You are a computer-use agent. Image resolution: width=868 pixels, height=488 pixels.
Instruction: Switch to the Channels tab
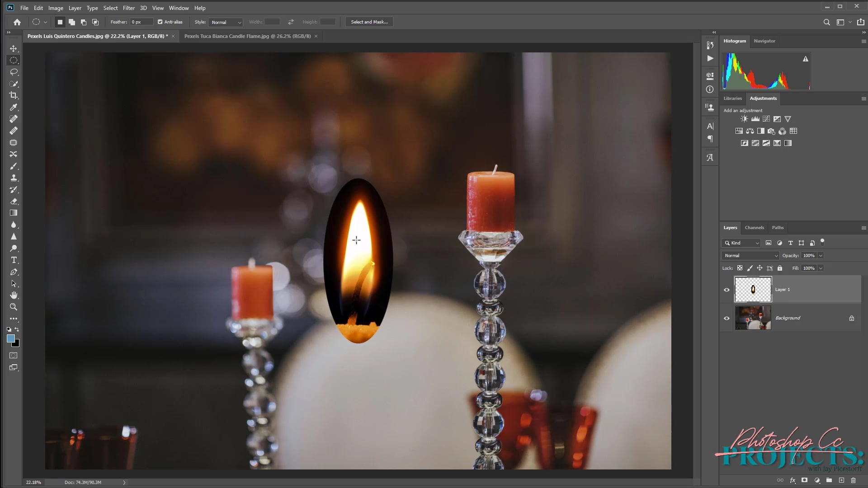point(754,227)
